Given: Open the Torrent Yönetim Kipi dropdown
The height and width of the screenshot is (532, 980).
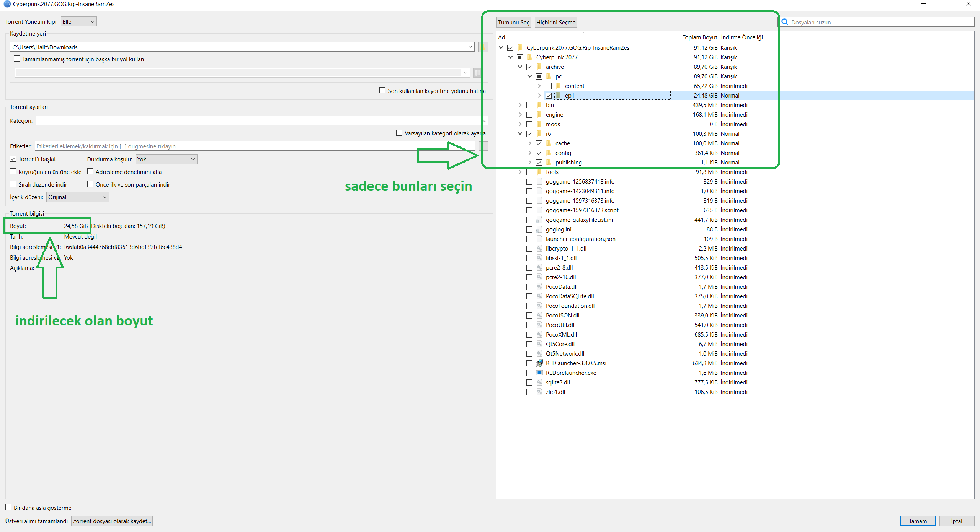Looking at the screenshot, I should (x=78, y=21).
